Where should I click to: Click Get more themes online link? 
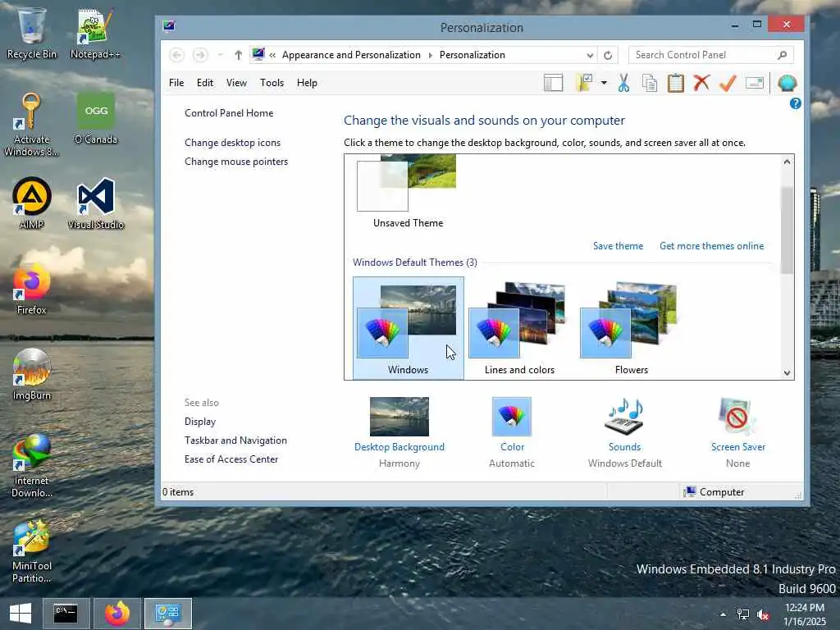(x=711, y=246)
